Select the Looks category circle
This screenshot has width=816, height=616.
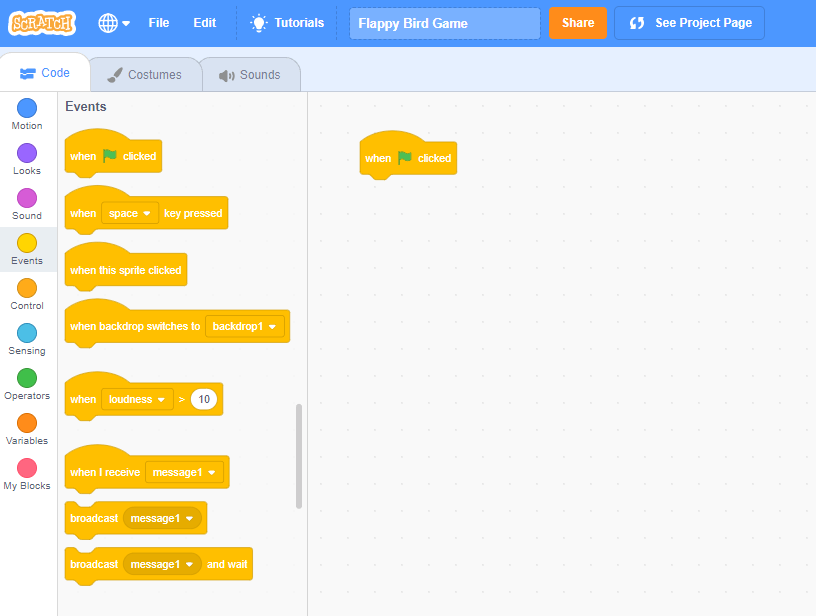pyautogui.click(x=27, y=153)
